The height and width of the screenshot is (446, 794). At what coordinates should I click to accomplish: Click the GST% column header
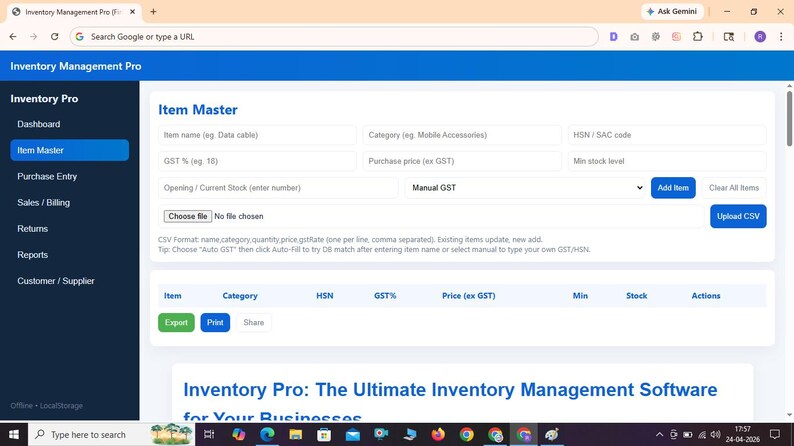tap(385, 296)
